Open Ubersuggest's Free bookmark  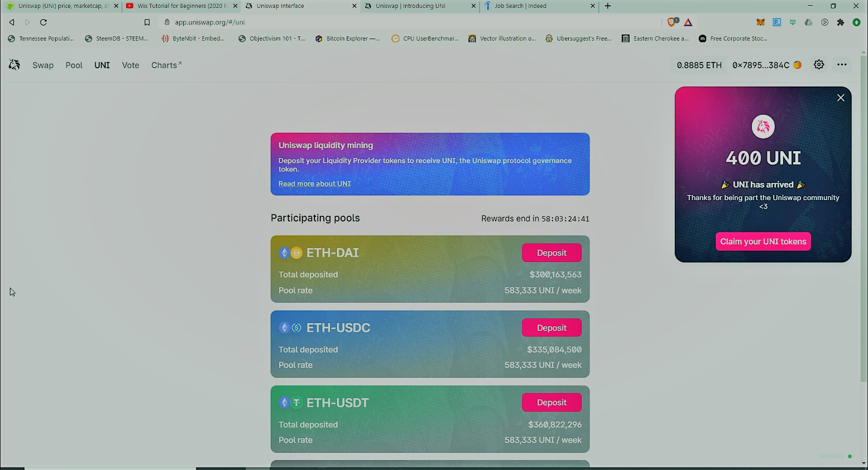coord(578,39)
